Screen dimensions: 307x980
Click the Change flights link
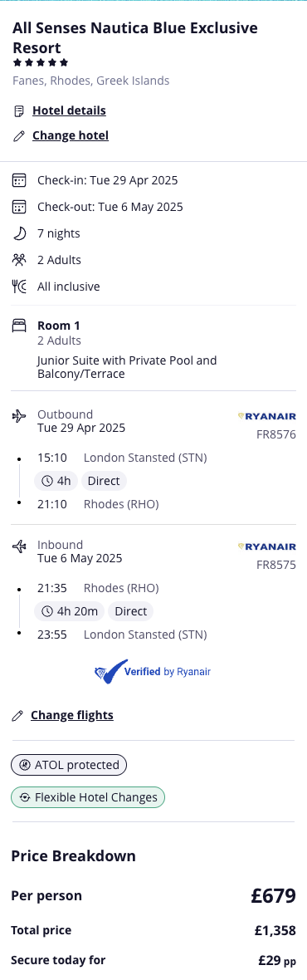[71, 715]
